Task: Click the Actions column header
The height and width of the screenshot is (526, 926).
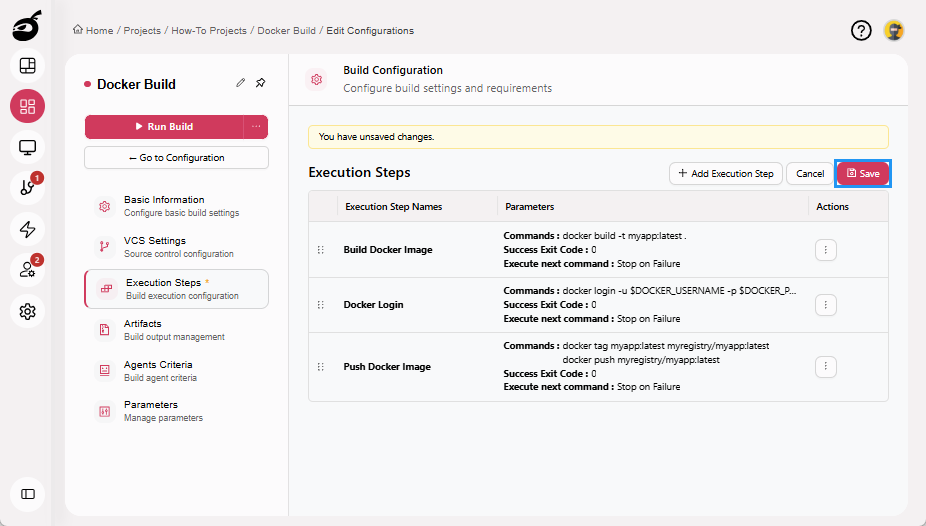Action: pos(832,207)
